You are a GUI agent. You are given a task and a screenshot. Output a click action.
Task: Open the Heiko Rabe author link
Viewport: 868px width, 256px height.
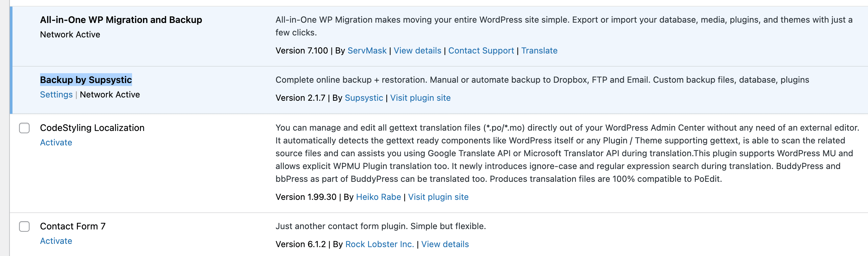(378, 197)
